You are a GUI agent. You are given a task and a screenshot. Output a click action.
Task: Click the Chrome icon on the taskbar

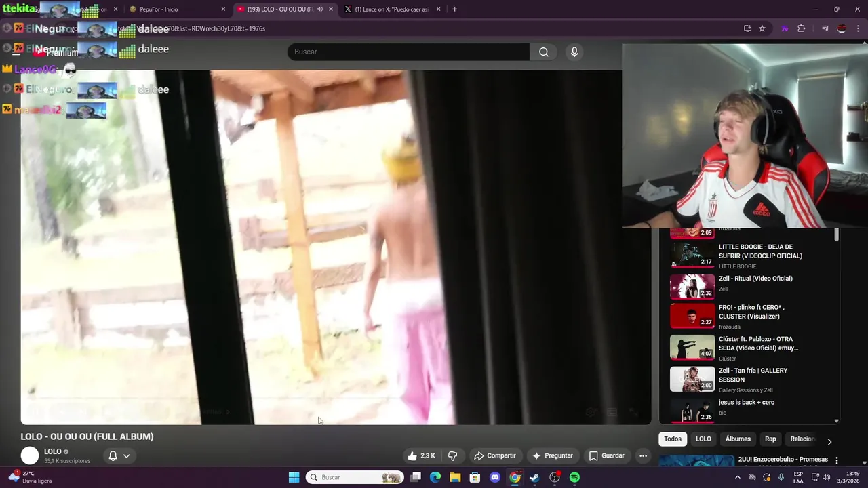[515, 477]
